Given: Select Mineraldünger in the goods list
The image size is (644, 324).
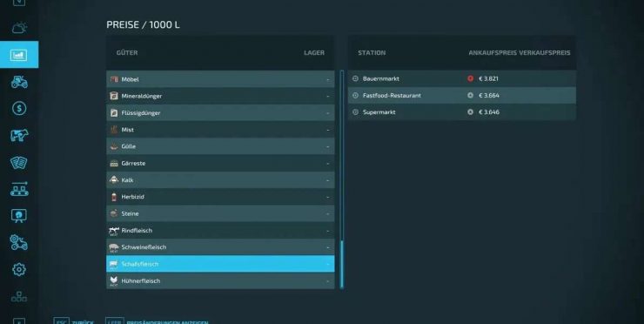Looking at the screenshot, I should coord(220,96).
